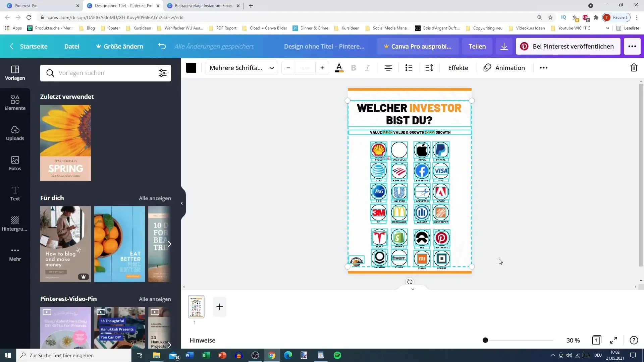The image size is (644, 362).
Task: Toggle italic formatting
Action: point(368,68)
